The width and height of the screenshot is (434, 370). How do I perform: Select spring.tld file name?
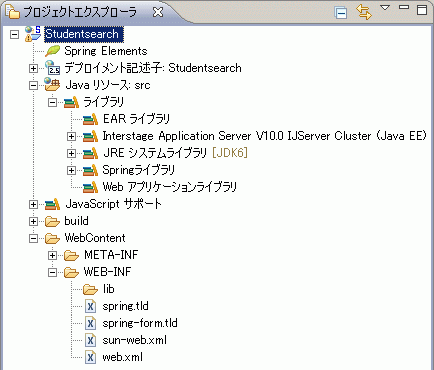coord(125,306)
